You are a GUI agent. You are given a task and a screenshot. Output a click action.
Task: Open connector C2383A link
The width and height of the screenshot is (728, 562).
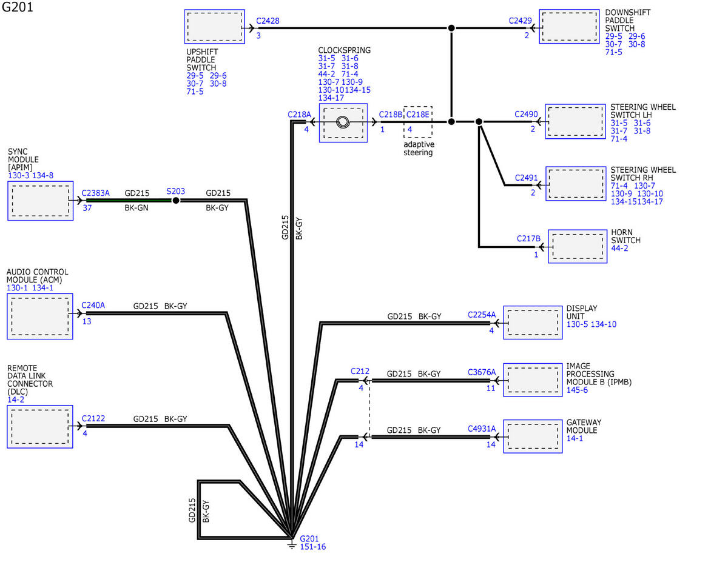[x=95, y=193]
